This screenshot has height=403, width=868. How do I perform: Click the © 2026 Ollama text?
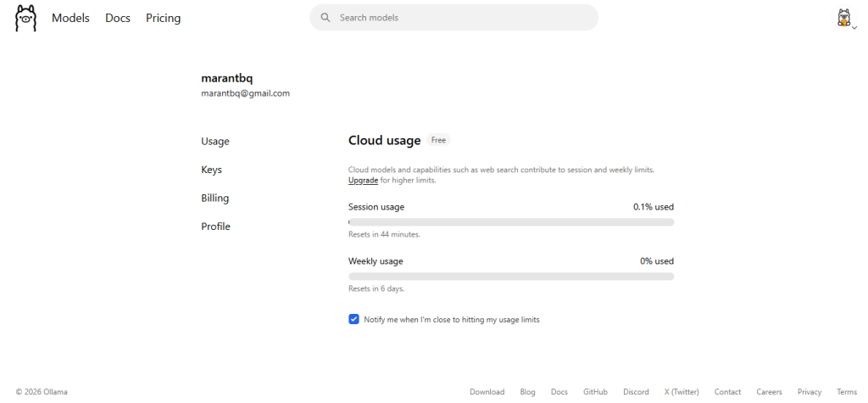(42, 392)
